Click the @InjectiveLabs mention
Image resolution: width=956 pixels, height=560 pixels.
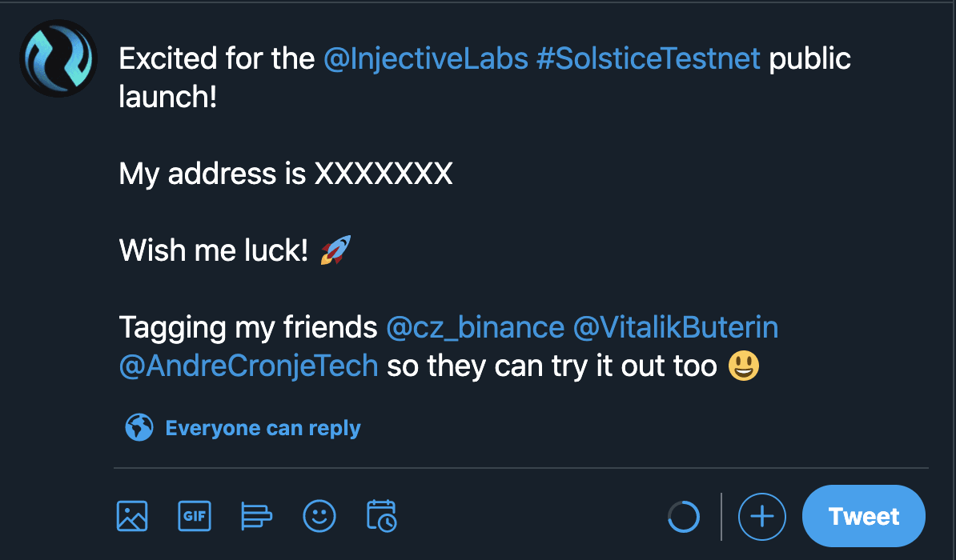425,59
